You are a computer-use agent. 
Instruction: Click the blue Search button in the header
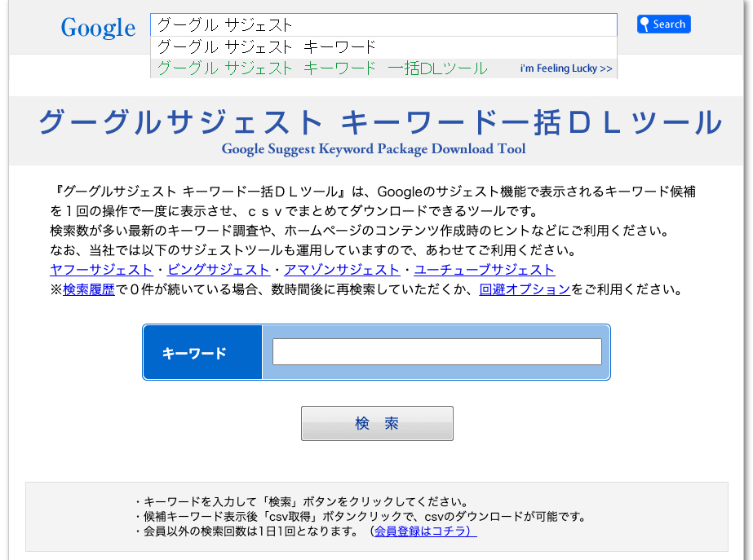pyautogui.click(x=664, y=24)
